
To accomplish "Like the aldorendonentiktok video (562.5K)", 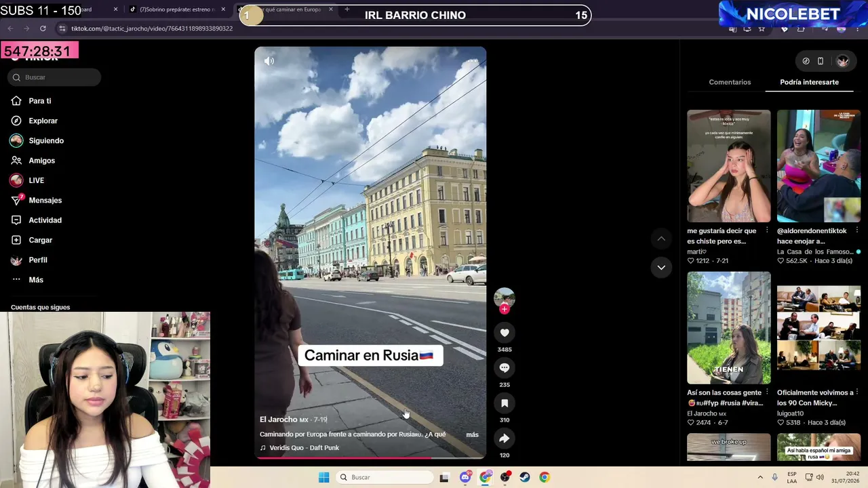I will click(781, 261).
